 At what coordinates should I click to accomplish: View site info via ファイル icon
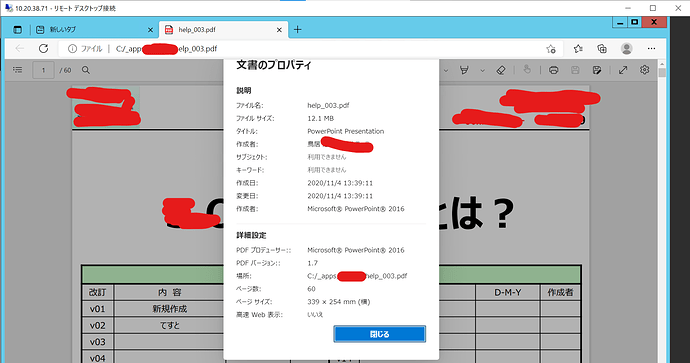pos(72,49)
